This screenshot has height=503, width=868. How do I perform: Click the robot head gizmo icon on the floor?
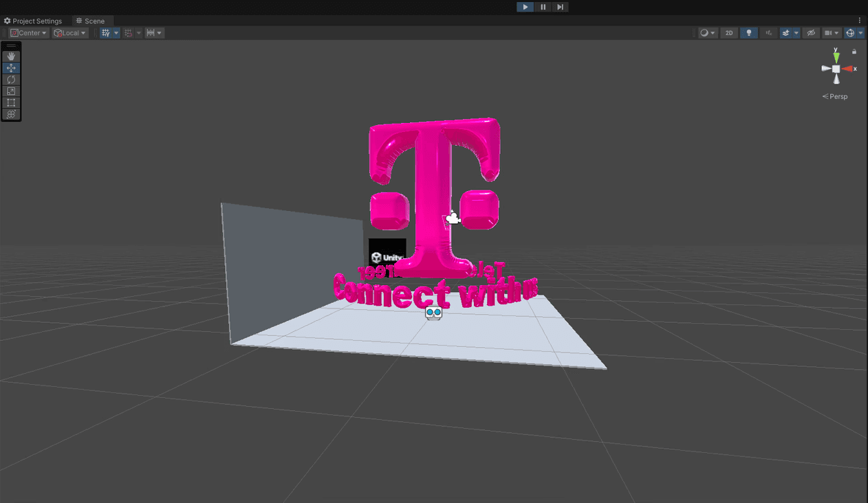[x=433, y=313]
